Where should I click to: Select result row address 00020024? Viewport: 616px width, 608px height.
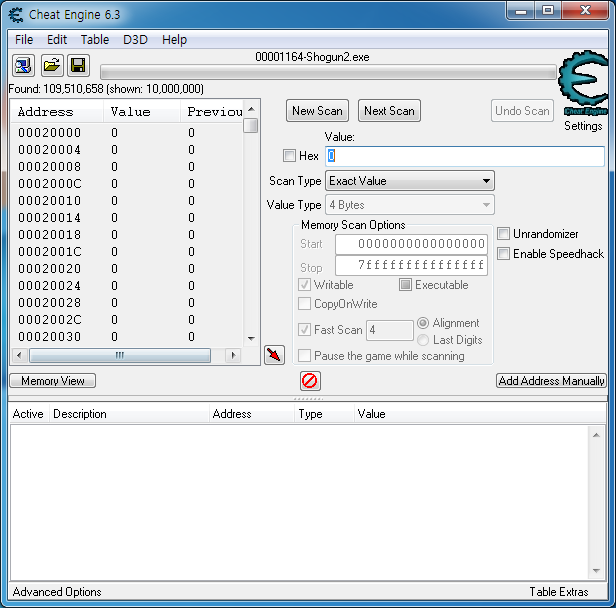click(127, 285)
